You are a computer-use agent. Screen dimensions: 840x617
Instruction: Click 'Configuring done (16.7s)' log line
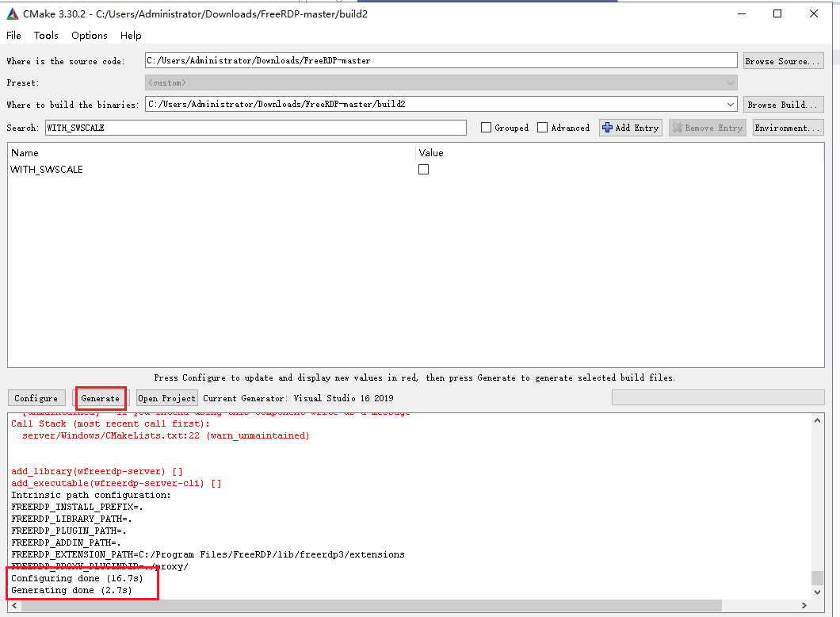click(77, 578)
